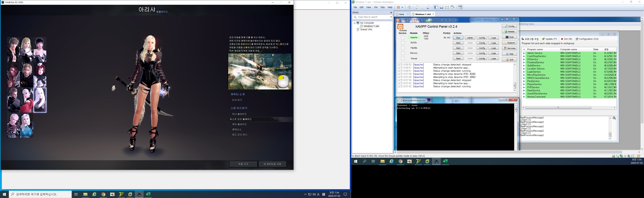Click the 뒤로 가기 back button
Screen dimensions: 644x198
(x=243, y=164)
